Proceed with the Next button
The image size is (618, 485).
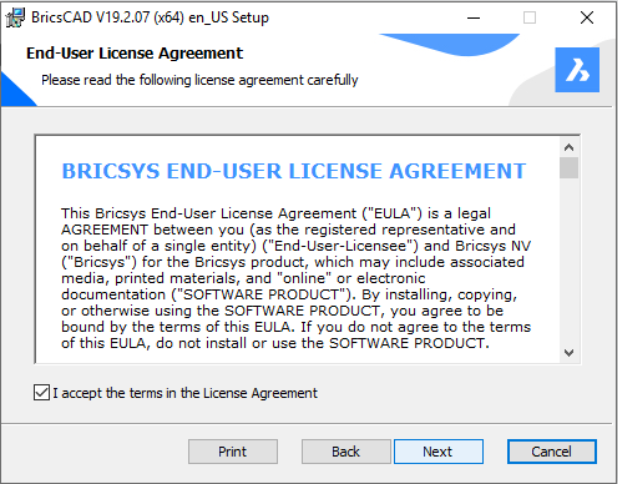[x=438, y=452]
